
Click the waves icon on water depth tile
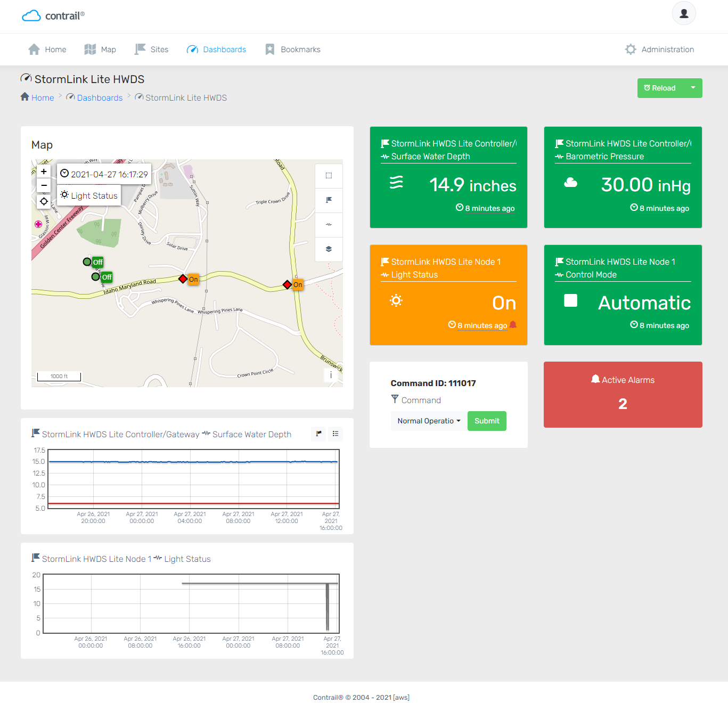396,182
